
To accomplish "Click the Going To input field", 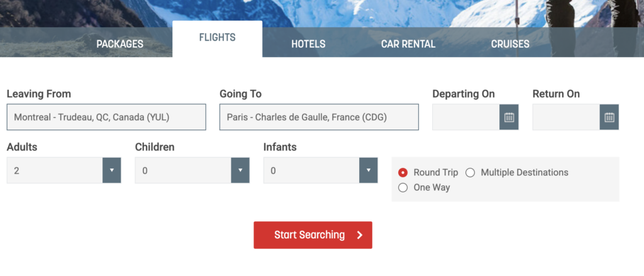I will click(319, 117).
